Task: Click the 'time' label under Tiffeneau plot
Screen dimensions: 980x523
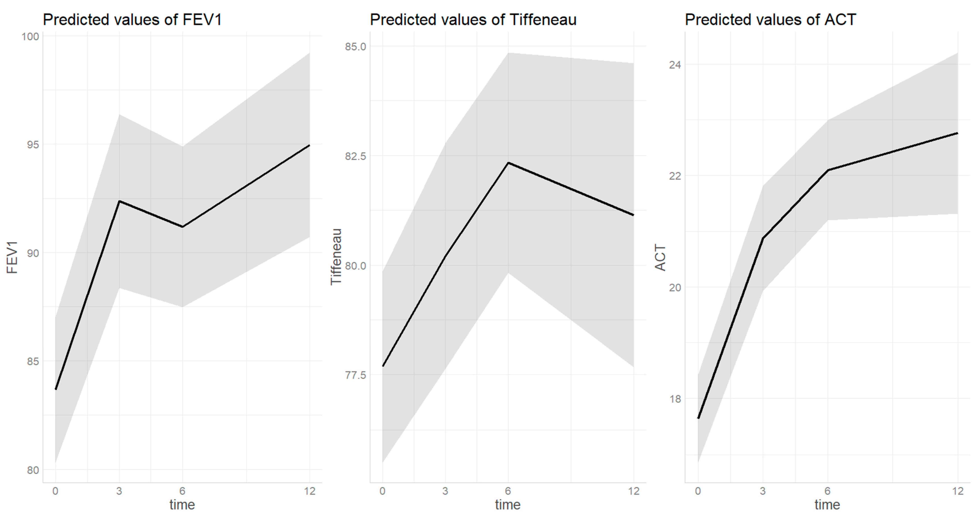Action: tap(508, 504)
